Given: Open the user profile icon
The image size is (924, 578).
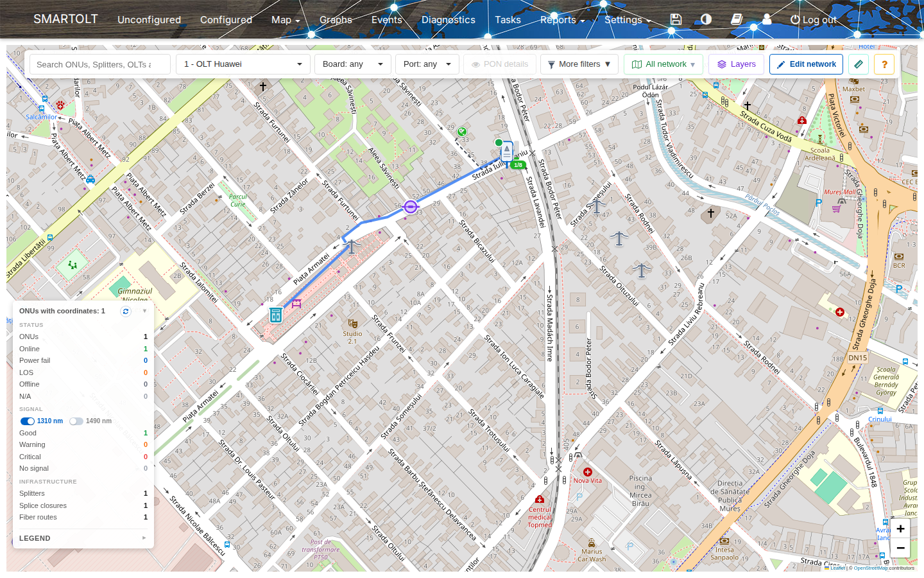Looking at the screenshot, I should pos(767,19).
